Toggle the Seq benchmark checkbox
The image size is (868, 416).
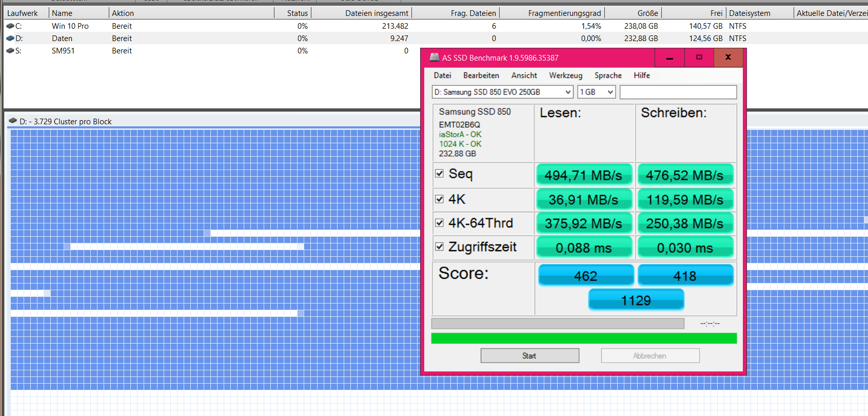[x=439, y=174]
